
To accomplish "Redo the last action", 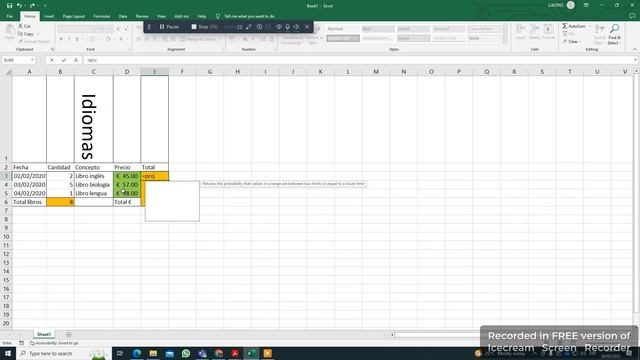I will click(32, 6).
